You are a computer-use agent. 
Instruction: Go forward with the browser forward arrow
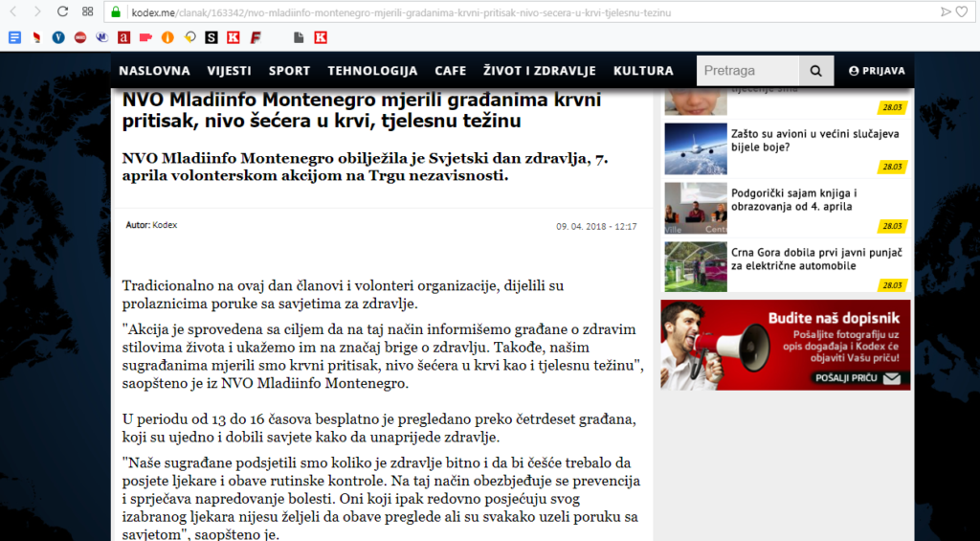coord(37,11)
